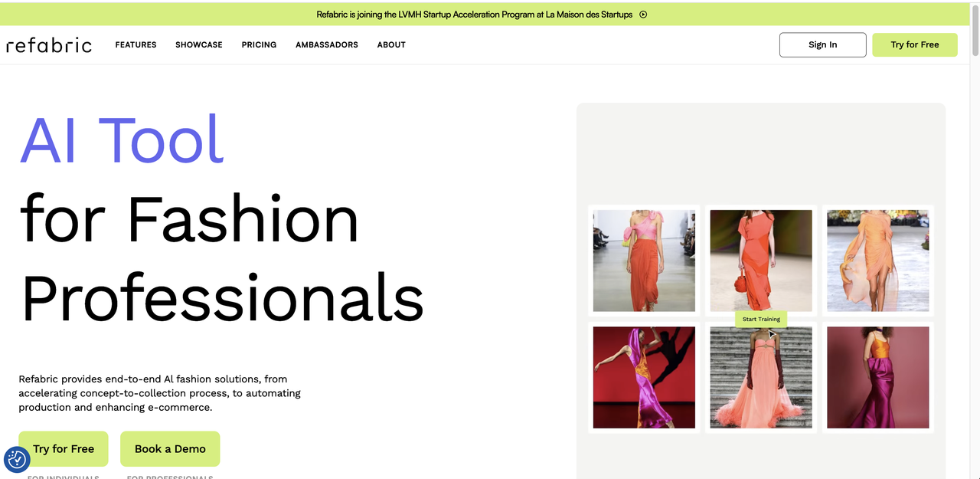Click the hero Try for Free button
Image resolution: width=980 pixels, height=479 pixels.
(64, 449)
